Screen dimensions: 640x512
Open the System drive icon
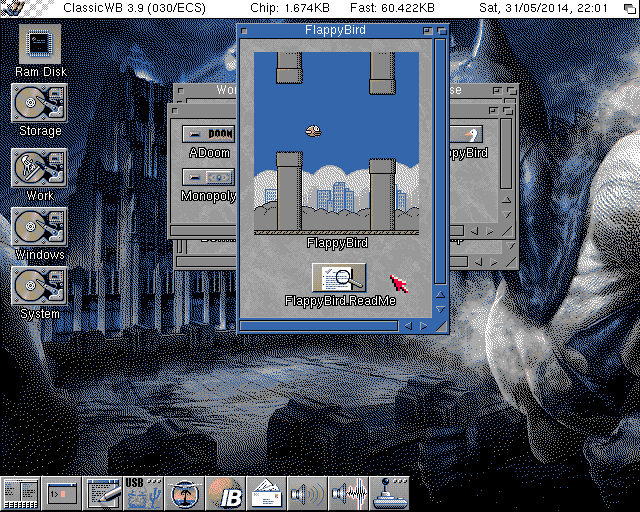tap(39, 286)
